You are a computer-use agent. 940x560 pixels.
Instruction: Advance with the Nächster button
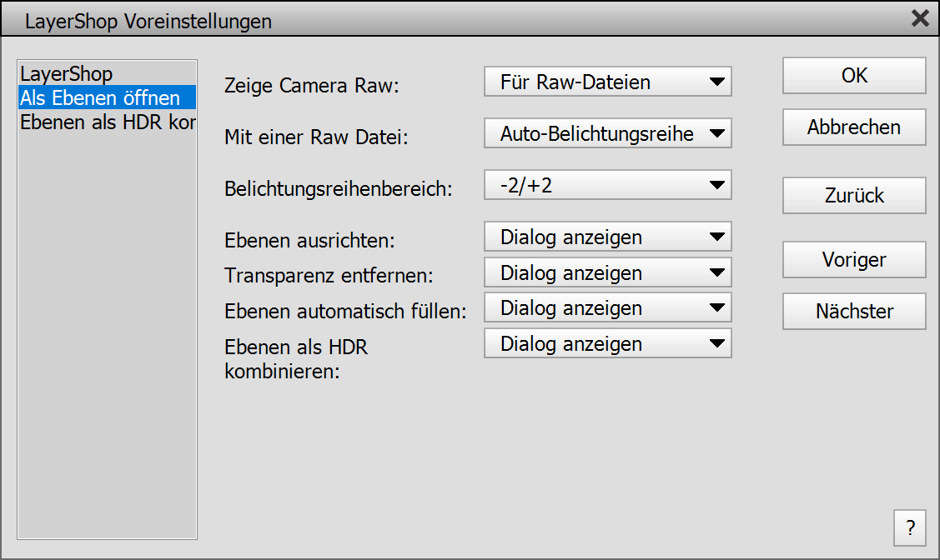pyautogui.click(x=854, y=312)
